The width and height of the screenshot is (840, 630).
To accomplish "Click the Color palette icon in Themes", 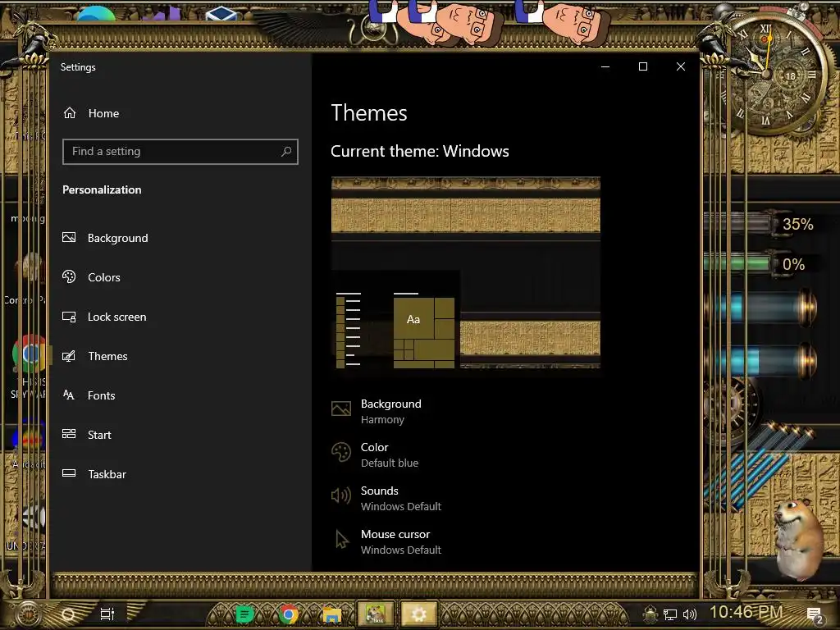I will [x=340, y=452].
